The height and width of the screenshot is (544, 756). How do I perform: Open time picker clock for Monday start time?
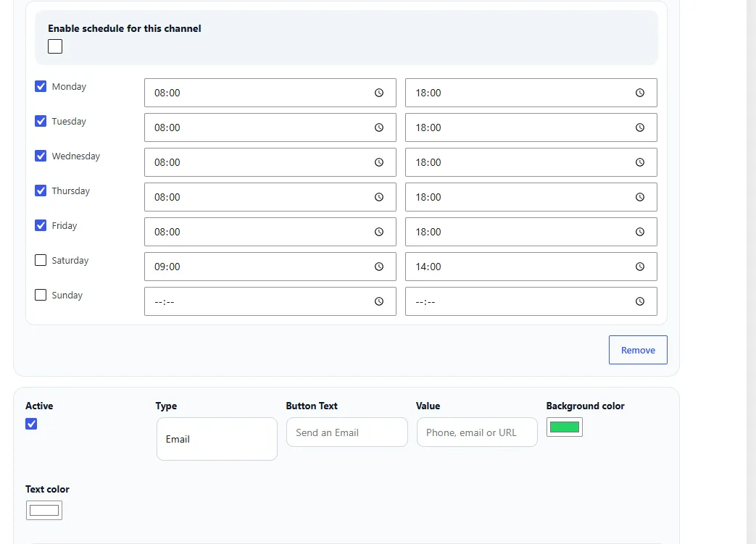pyautogui.click(x=379, y=93)
